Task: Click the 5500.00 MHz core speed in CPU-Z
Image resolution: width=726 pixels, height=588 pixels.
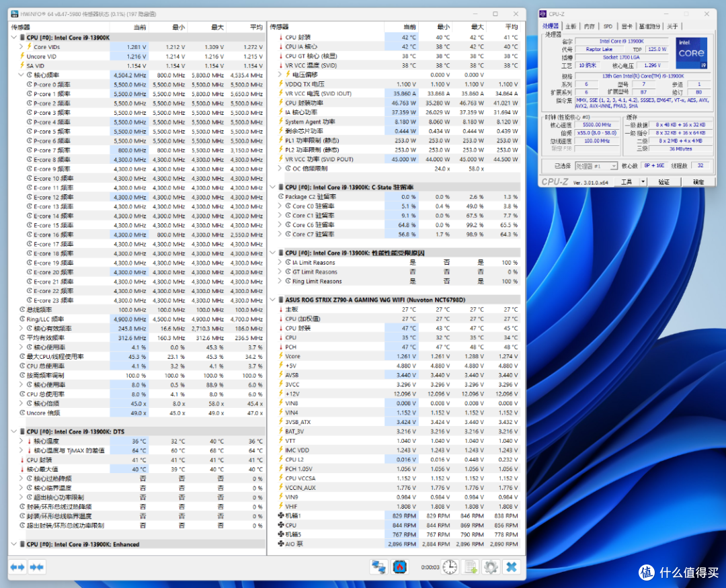Action: pyautogui.click(x=597, y=125)
